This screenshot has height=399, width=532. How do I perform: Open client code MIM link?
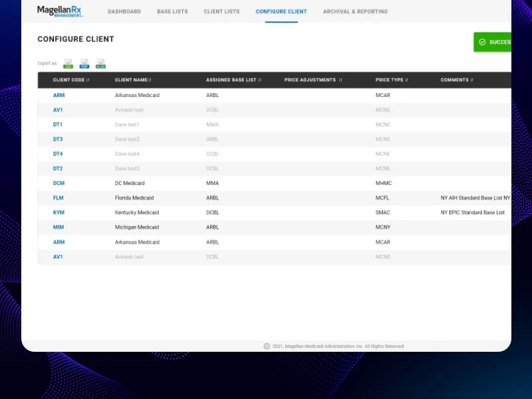[x=59, y=227]
